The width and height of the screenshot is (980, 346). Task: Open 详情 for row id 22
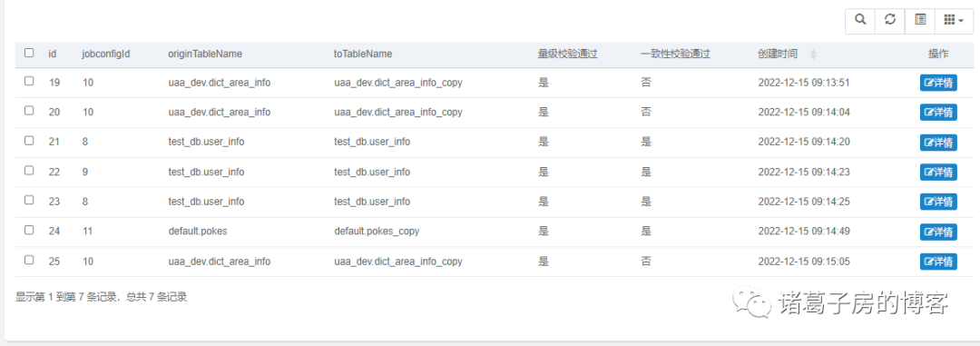pyautogui.click(x=938, y=172)
